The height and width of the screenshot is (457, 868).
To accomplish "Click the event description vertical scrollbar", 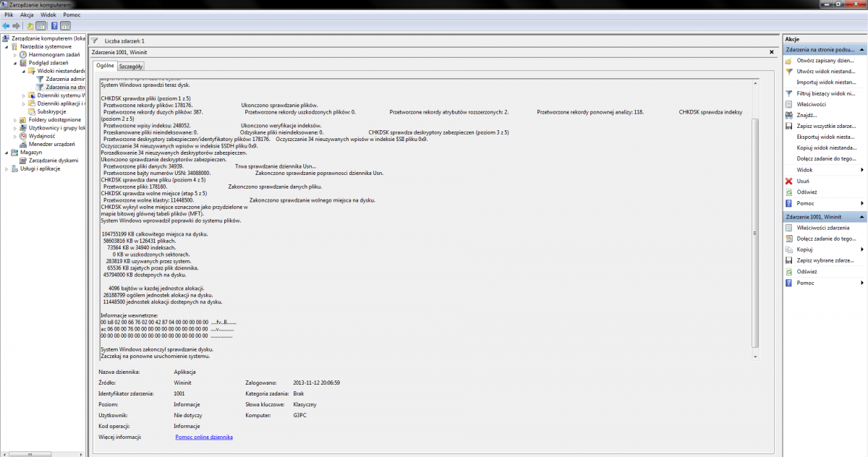I will coord(756,233).
